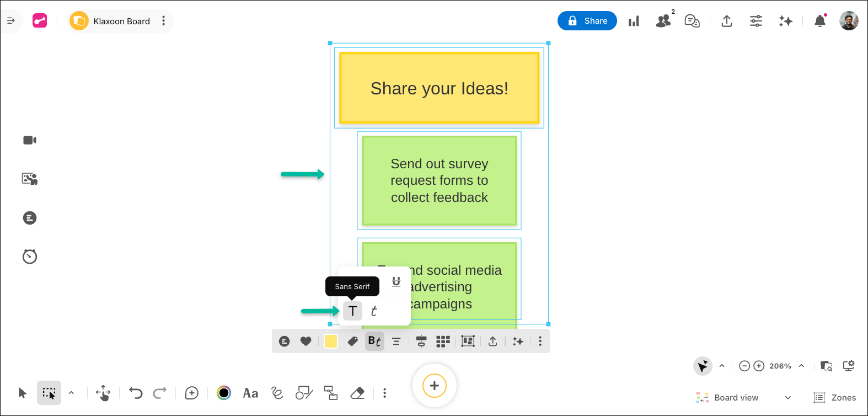Open the tag category icon
The image size is (868, 416).
[x=353, y=342]
